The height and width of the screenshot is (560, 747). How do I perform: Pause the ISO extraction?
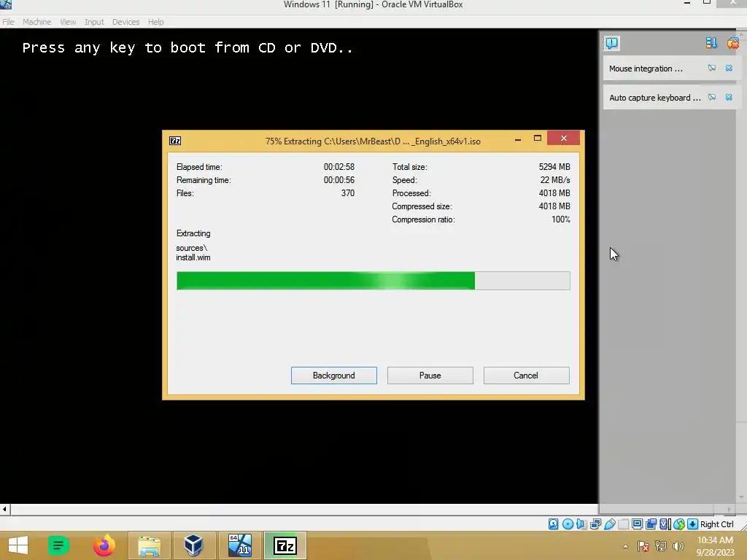430,376
